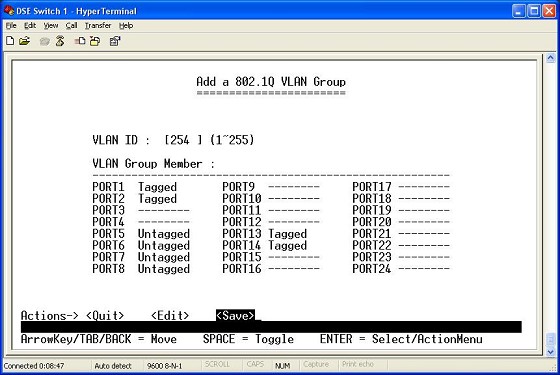560x375 pixels.
Task: Open the Transfer menu
Action: (x=98, y=25)
